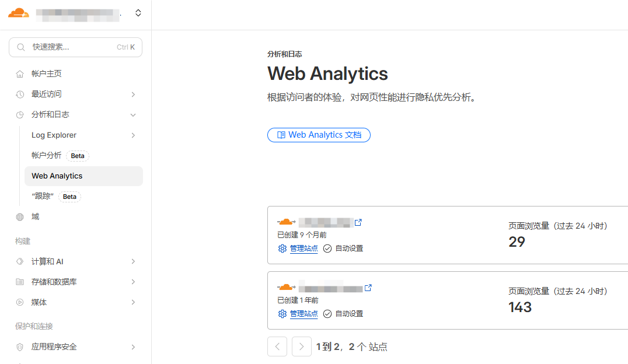628x364 pixels.
Task: Click gear icon in site created 1 年前
Action: 282,314
